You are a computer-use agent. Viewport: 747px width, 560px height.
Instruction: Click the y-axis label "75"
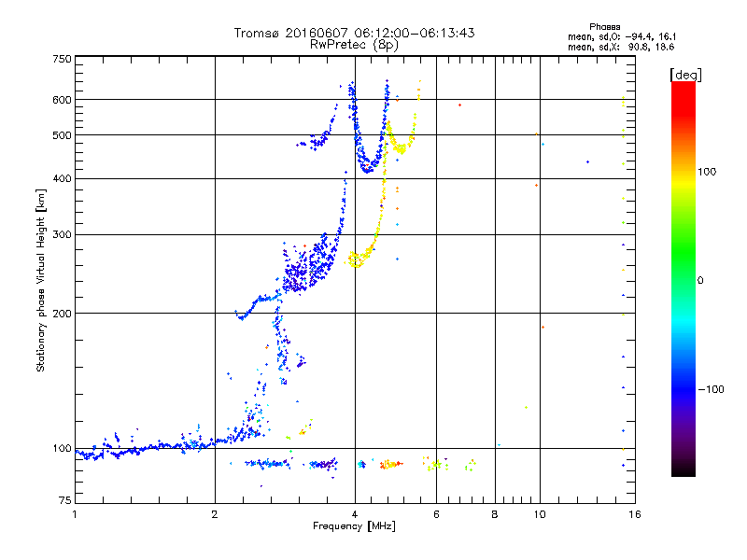64,500
